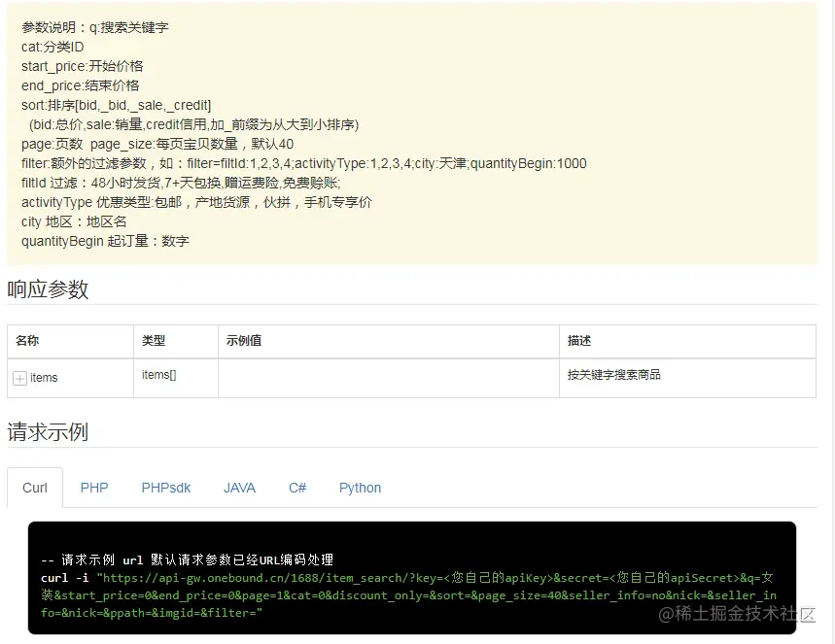This screenshot has width=835, height=644.
Task: Click the items name cell text
Action: [44, 378]
